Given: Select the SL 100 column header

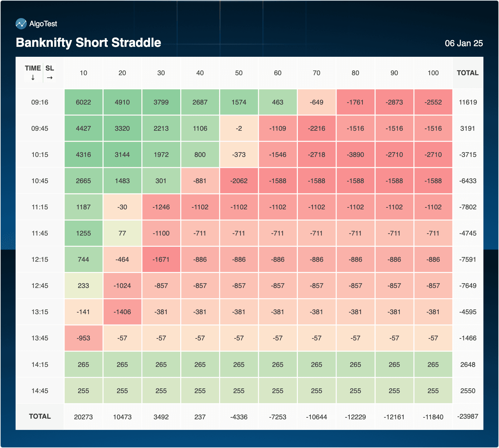Looking at the screenshot, I should [x=433, y=73].
